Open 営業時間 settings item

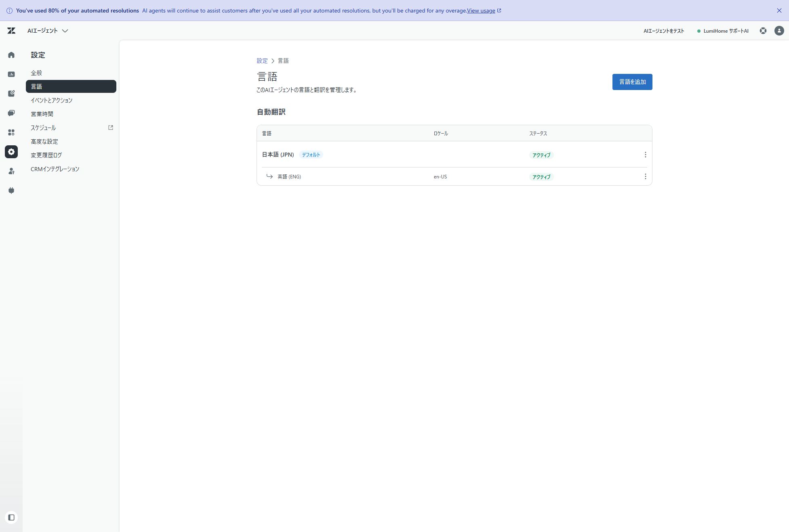(x=71, y=114)
